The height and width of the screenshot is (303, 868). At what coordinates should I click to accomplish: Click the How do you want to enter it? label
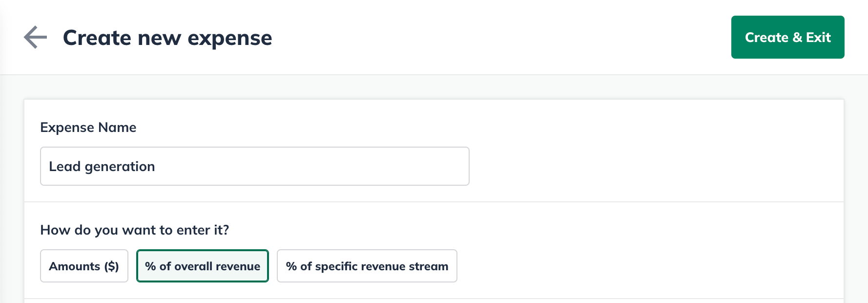135,230
